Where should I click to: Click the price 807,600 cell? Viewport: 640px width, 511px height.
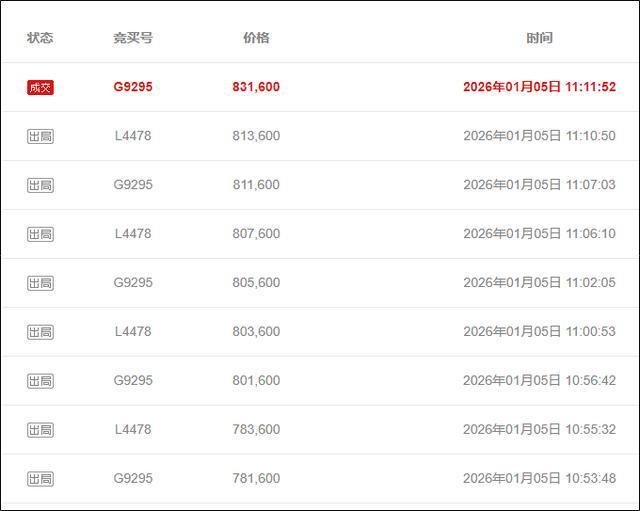[256, 234]
